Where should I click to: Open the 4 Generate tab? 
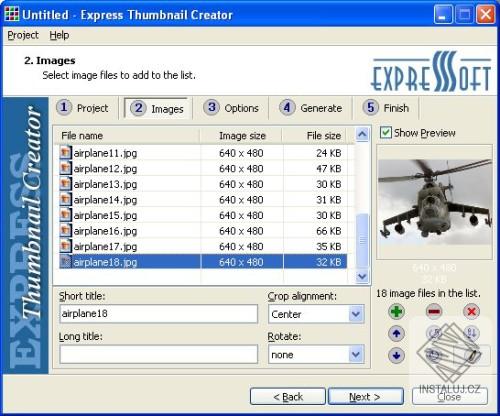pos(310,108)
